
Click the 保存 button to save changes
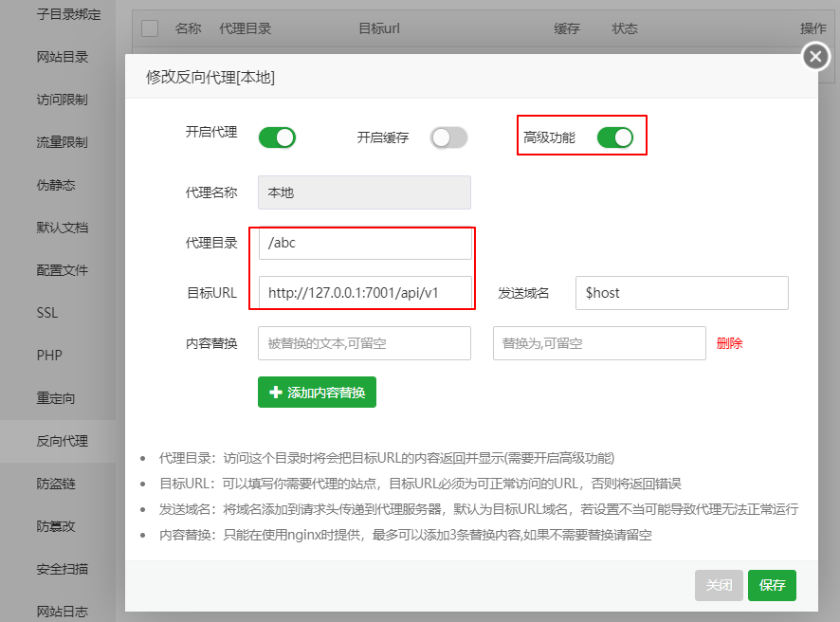pos(772,585)
